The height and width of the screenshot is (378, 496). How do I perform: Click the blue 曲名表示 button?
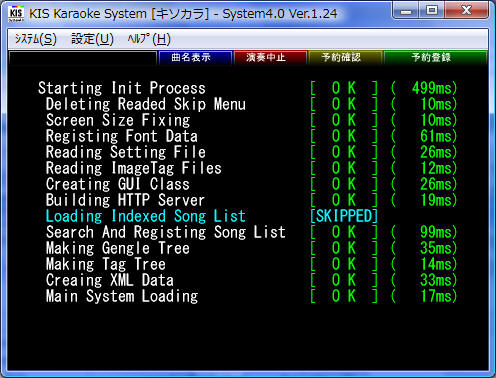tap(195, 57)
